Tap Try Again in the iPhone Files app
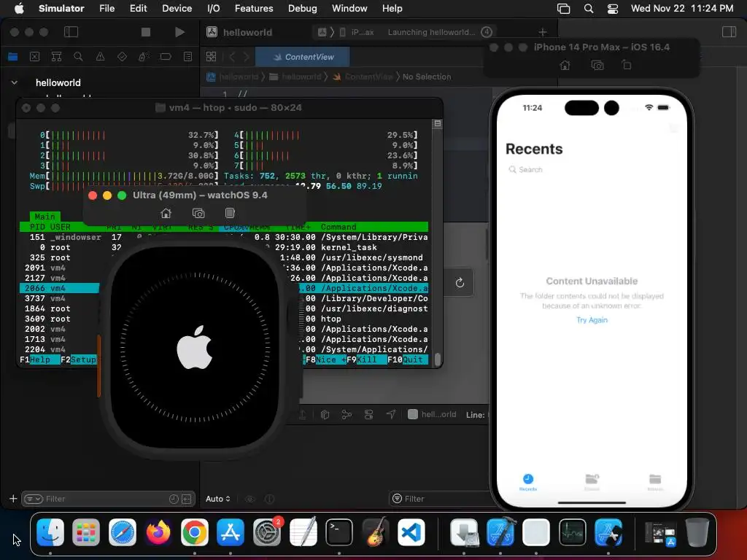Image resolution: width=747 pixels, height=560 pixels. [592, 320]
